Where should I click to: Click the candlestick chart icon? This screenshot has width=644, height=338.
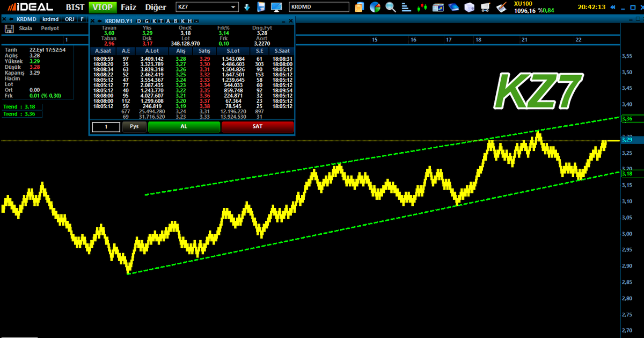[x=422, y=8]
